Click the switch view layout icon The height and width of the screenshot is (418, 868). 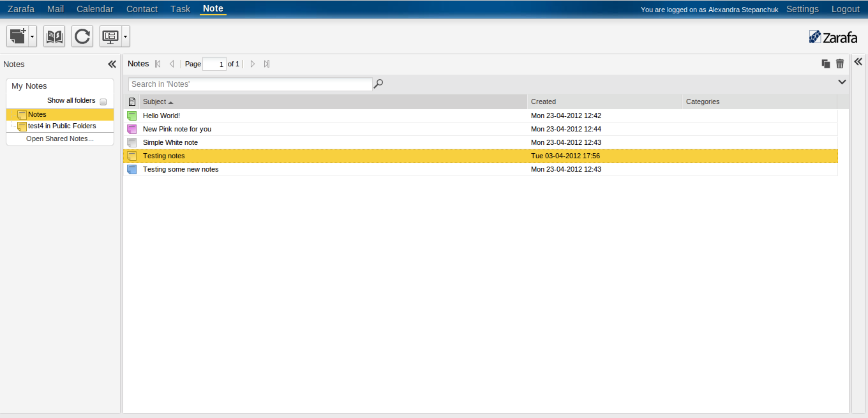(x=110, y=36)
